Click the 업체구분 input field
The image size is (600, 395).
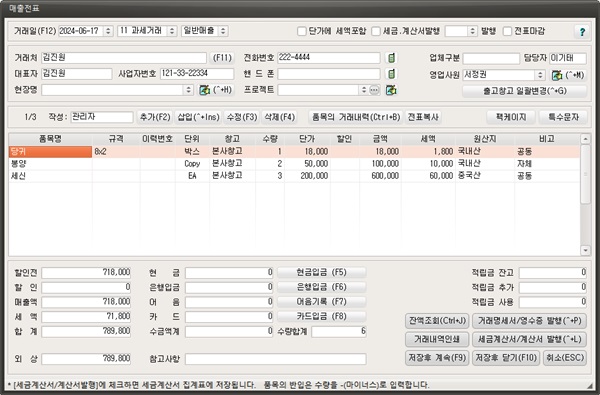coord(491,59)
